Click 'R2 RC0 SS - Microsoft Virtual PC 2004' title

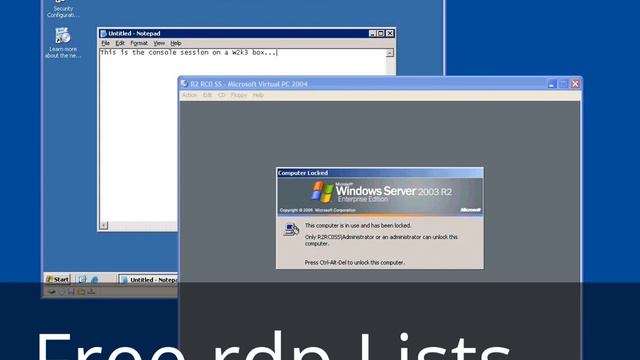[x=249, y=84]
